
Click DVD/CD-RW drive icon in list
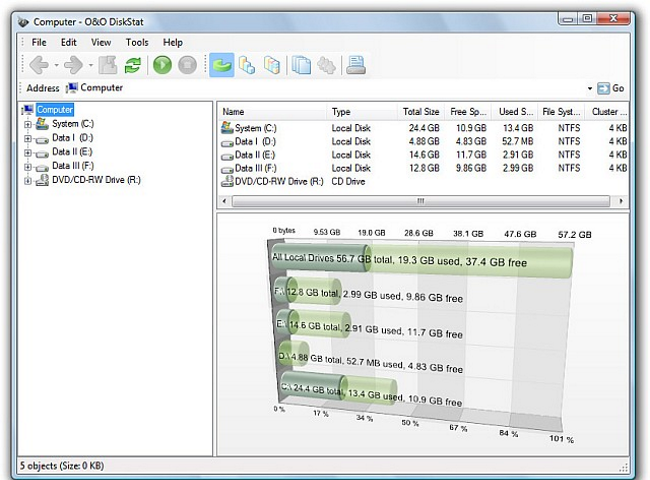[x=227, y=181]
